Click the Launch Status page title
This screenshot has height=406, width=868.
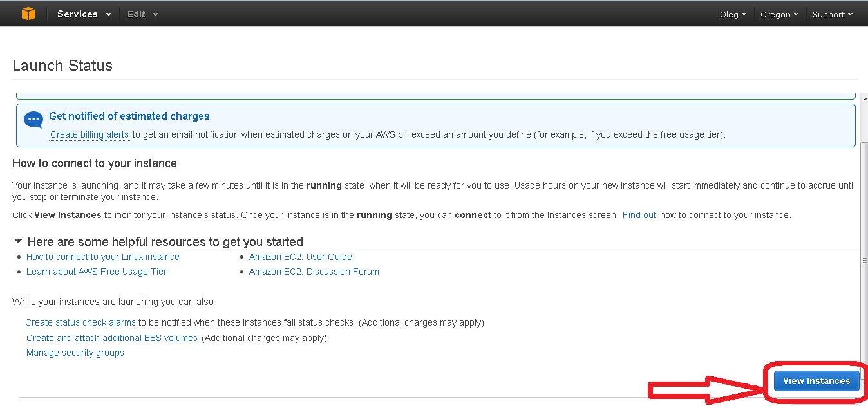tap(62, 66)
